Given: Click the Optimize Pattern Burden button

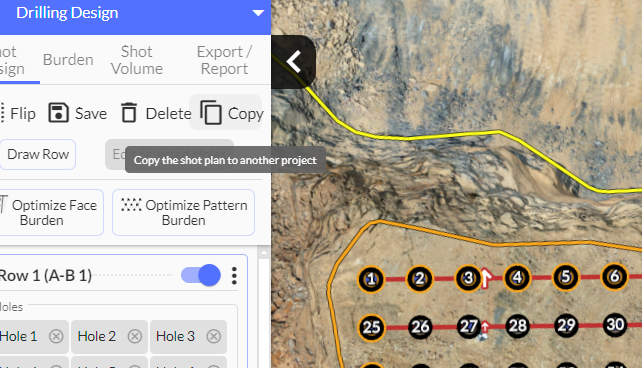Looking at the screenshot, I should point(183,212).
